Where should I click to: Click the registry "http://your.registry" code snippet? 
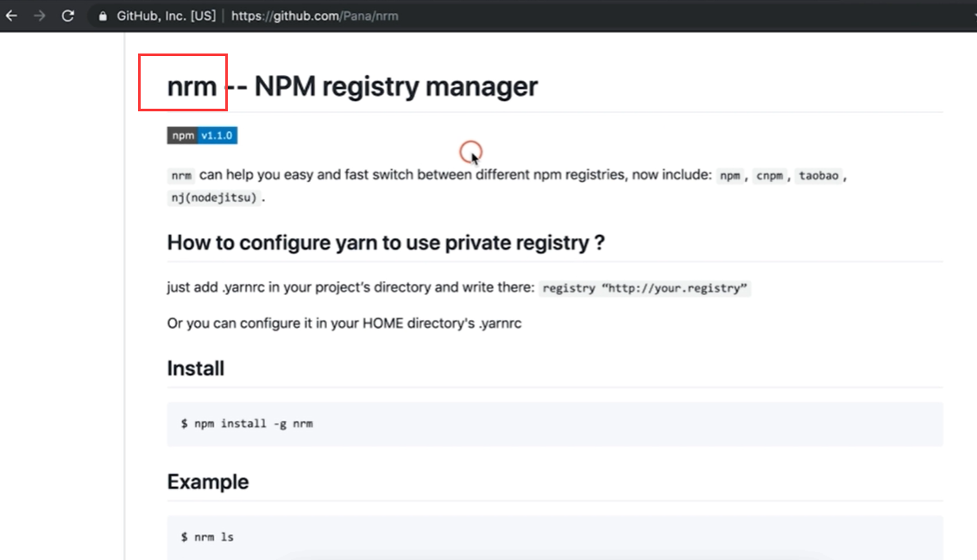click(x=645, y=288)
